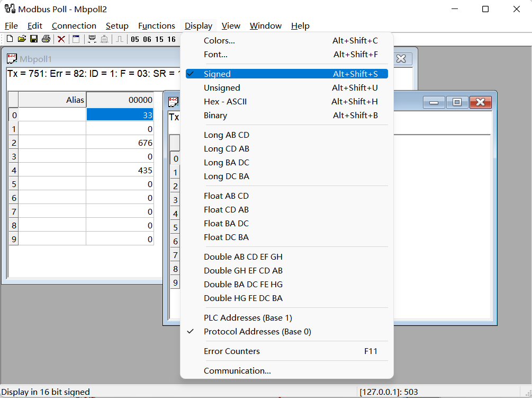Click the Mbpoll1 window title bar text
Image resolution: width=532 pixels, height=398 pixels.
(35, 59)
